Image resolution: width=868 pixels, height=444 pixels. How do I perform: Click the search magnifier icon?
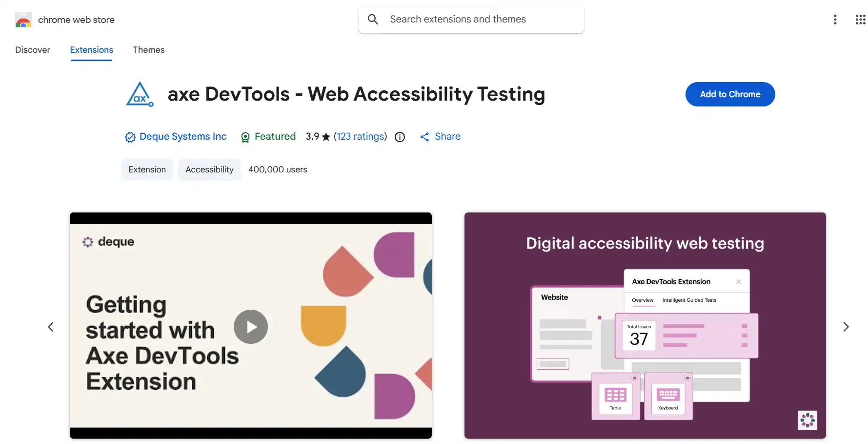pyautogui.click(x=372, y=19)
